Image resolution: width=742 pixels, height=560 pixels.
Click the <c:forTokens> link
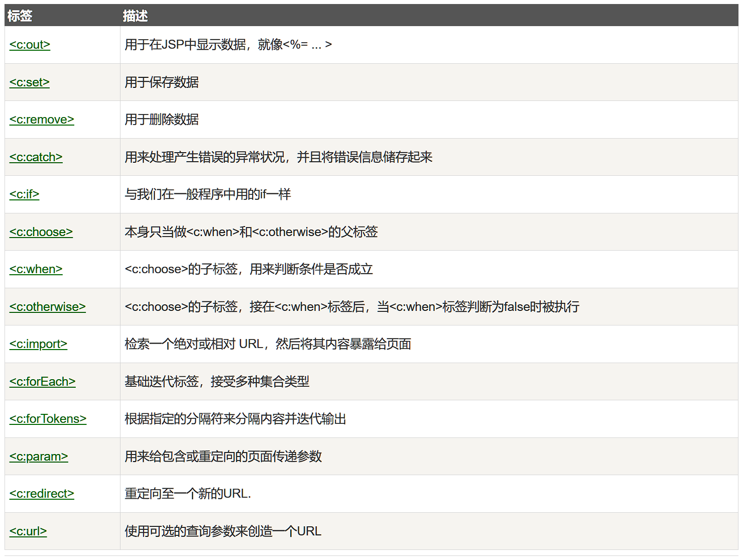(x=48, y=419)
